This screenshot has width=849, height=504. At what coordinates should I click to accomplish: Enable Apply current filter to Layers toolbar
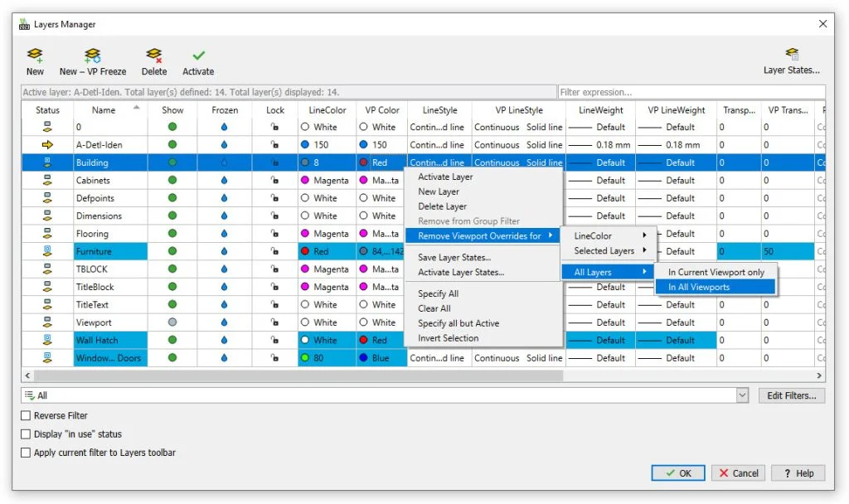tap(27, 453)
